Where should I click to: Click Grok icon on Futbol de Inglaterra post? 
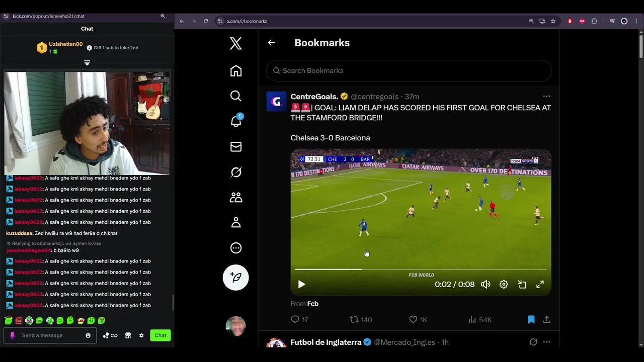(x=533, y=342)
